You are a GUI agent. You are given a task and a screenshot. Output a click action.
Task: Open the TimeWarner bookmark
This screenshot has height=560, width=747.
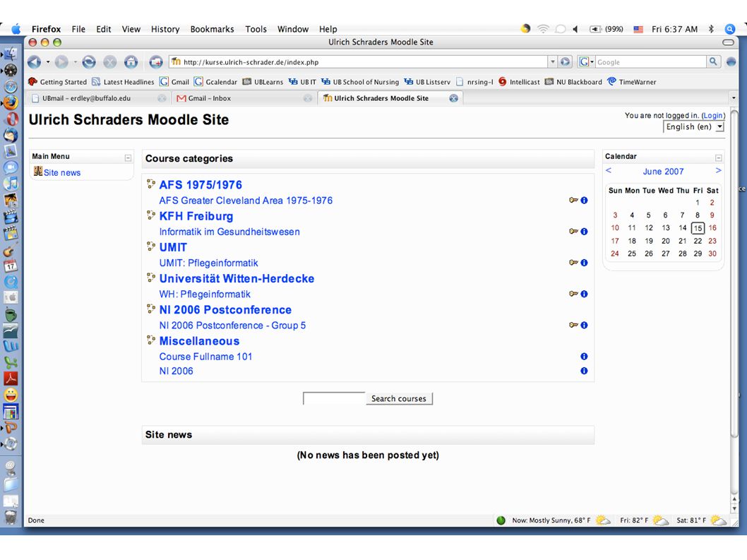pos(632,82)
